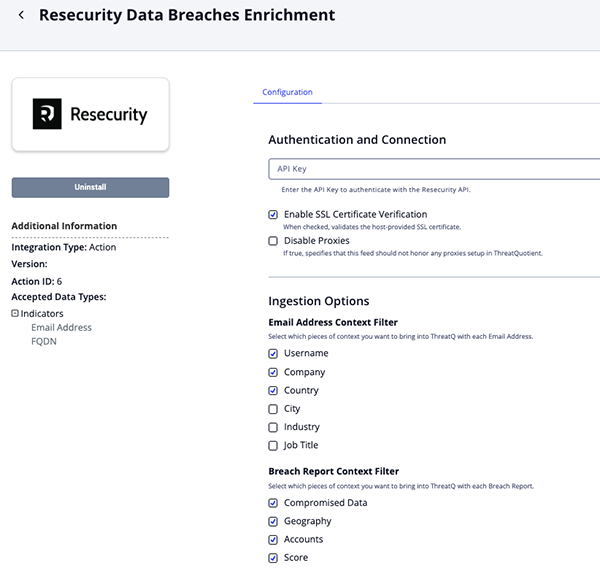Uncheck the Company context filter
600x568 pixels.
click(273, 372)
